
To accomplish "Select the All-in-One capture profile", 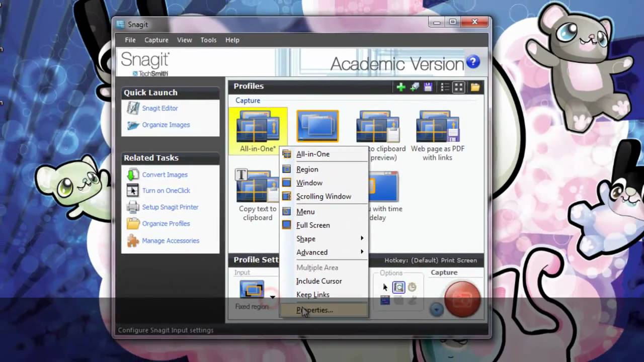I will (x=258, y=131).
